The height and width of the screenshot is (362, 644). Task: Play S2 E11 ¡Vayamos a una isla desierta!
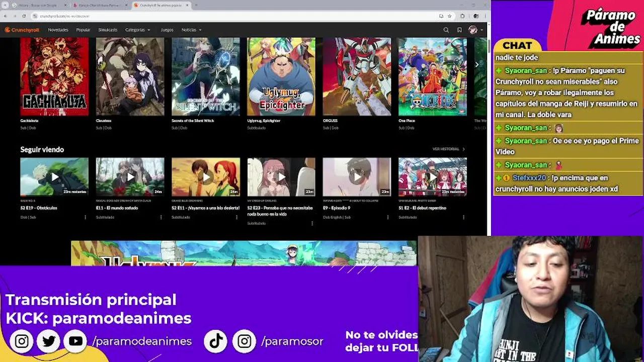click(x=206, y=176)
